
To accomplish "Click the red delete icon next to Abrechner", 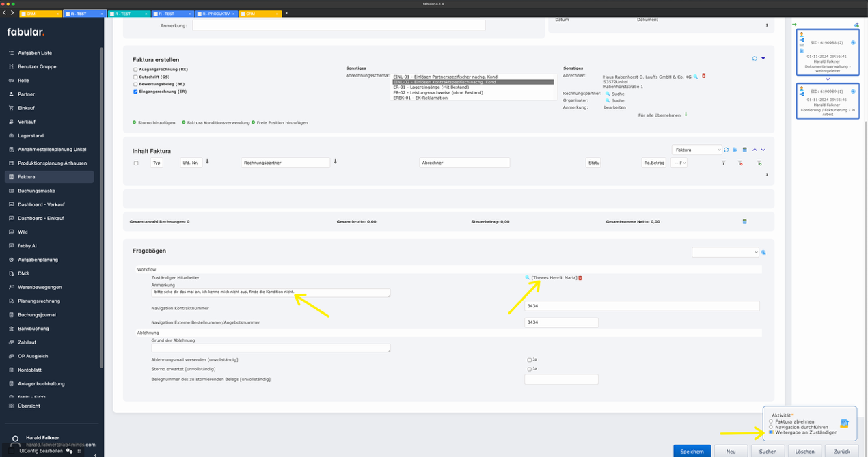I will click(704, 76).
